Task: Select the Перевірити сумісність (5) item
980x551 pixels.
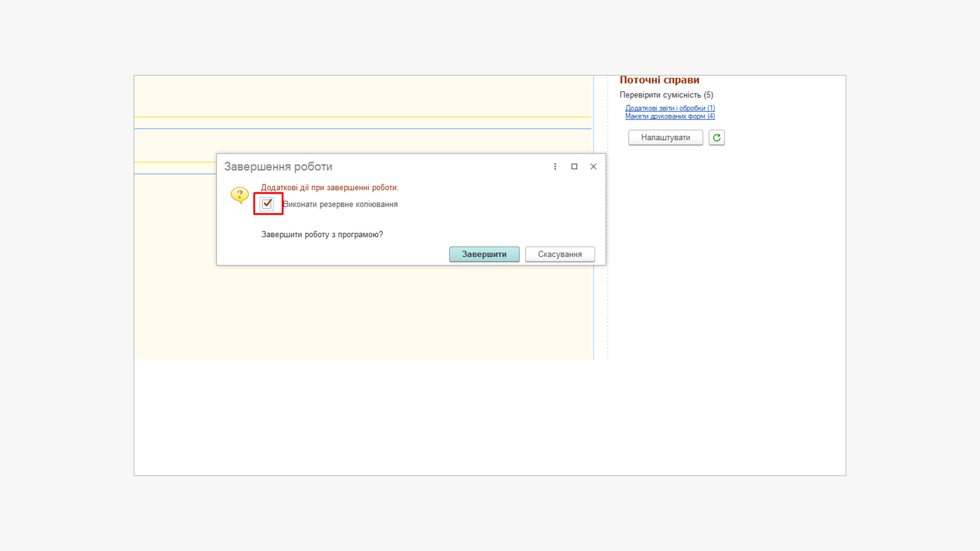Action: [x=666, y=95]
